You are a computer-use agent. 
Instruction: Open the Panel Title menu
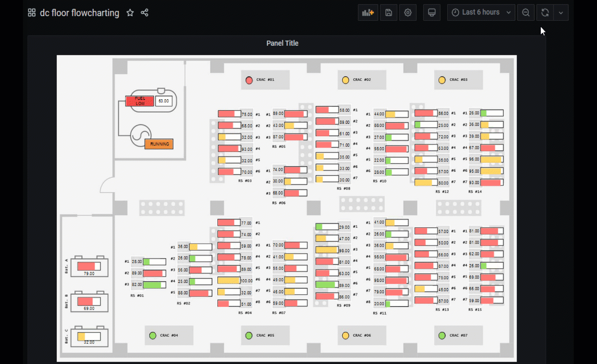(x=282, y=43)
